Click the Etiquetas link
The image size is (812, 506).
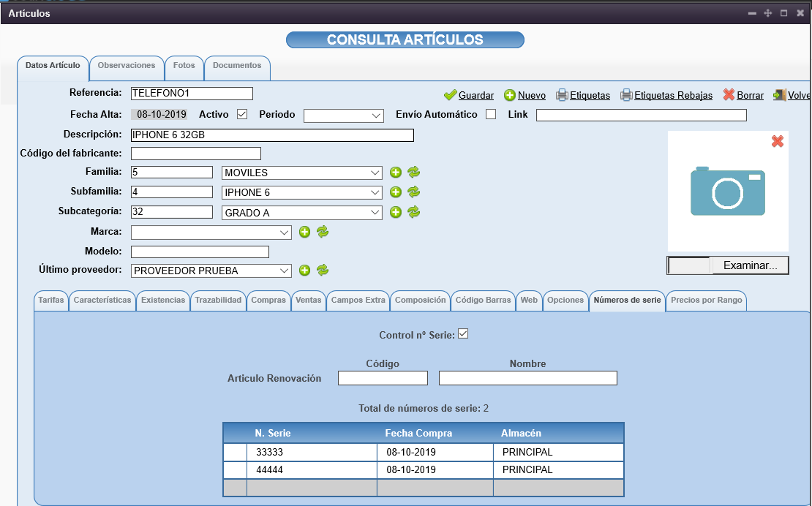pyautogui.click(x=590, y=96)
